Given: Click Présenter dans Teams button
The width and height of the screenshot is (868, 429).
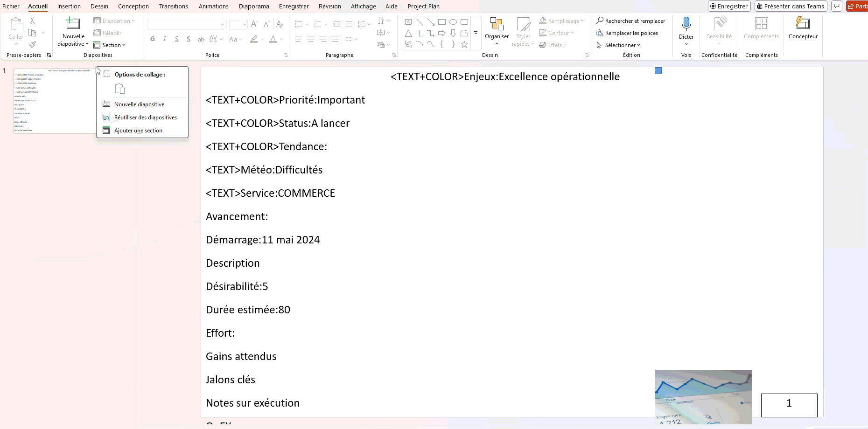Looking at the screenshot, I should [790, 6].
